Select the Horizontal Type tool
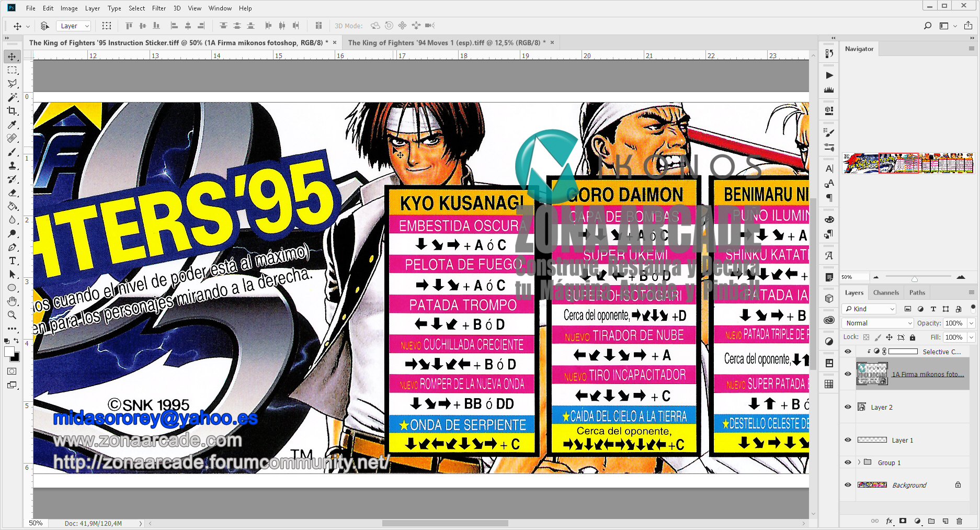 (x=13, y=261)
